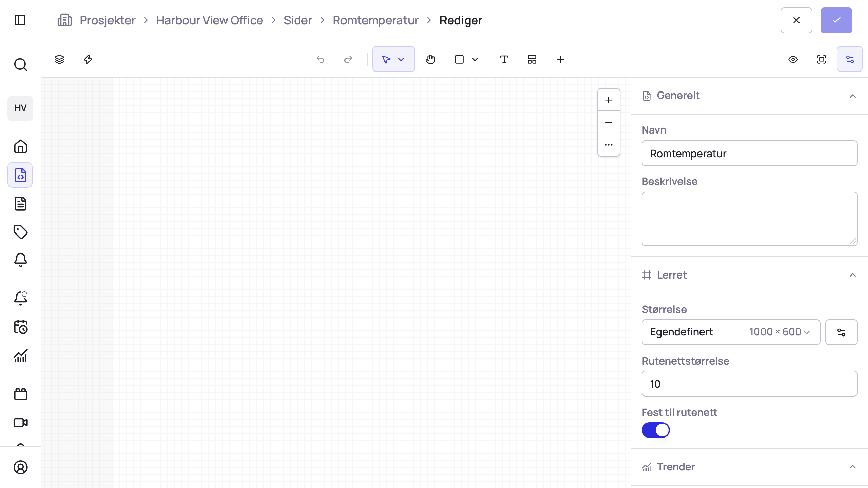Collapse the Trender section
The width and height of the screenshot is (868, 488).
pos(853,467)
